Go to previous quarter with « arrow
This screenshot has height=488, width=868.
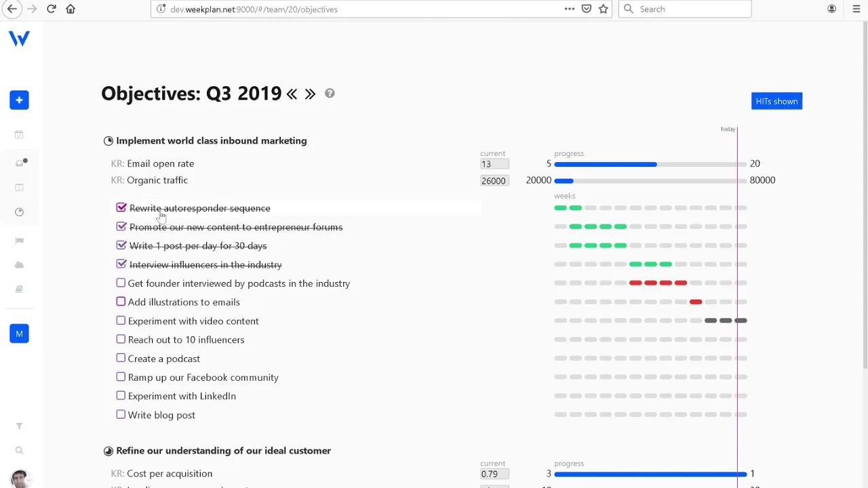[292, 94]
